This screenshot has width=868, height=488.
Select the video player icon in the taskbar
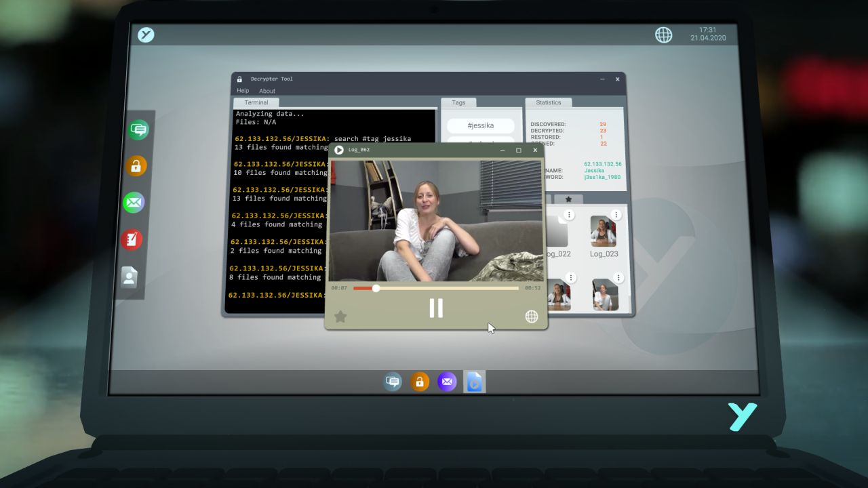tap(475, 382)
